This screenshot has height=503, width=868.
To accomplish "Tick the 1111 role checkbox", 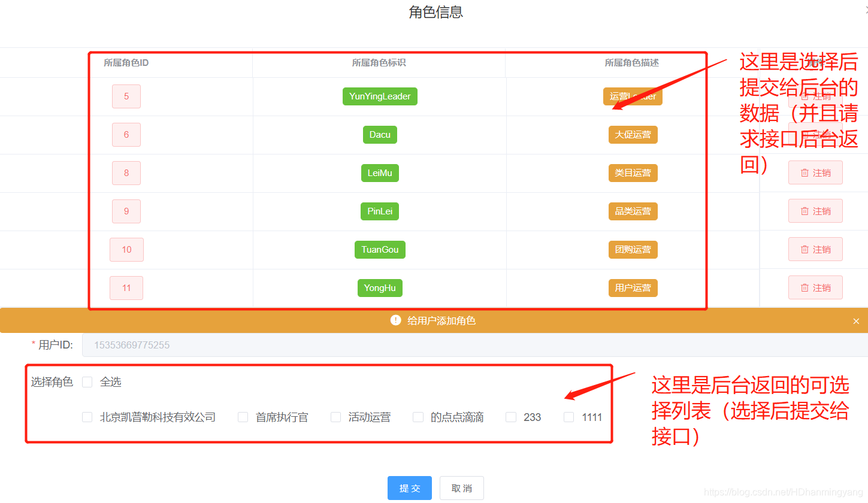I will click(x=569, y=417).
